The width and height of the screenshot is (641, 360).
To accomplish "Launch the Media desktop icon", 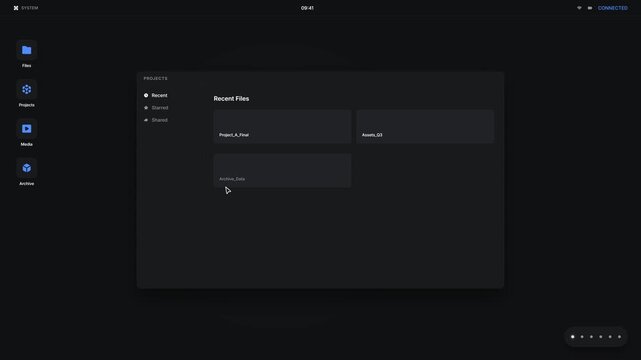I will coord(27,129).
